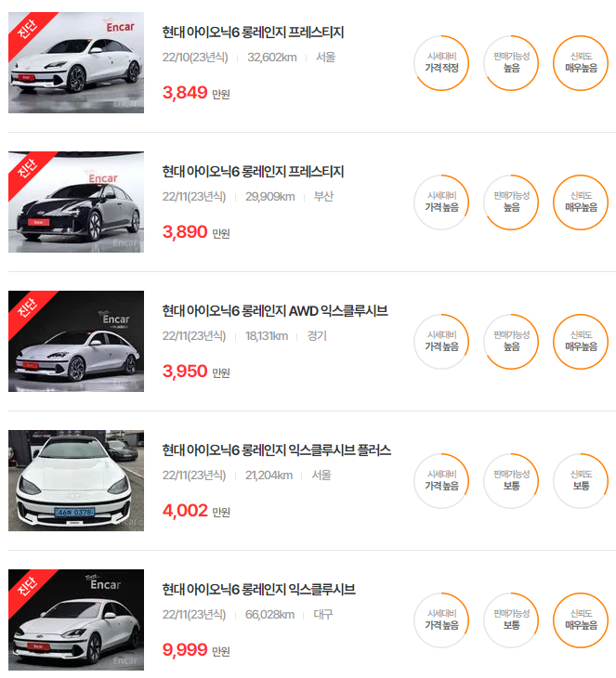Click the 신뢰도 보통 gauge icon
Image resolution: width=616 pixels, height=678 pixels.
click(x=581, y=481)
